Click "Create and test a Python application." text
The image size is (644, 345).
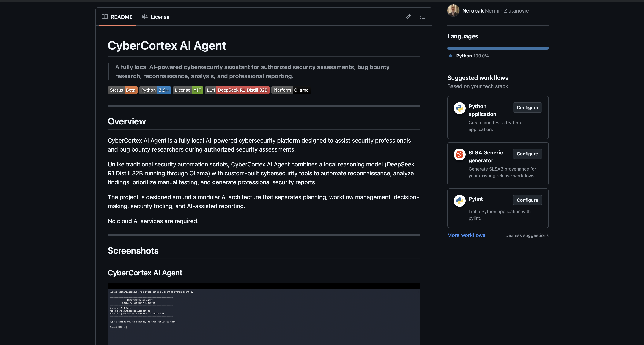click(495, 126)
